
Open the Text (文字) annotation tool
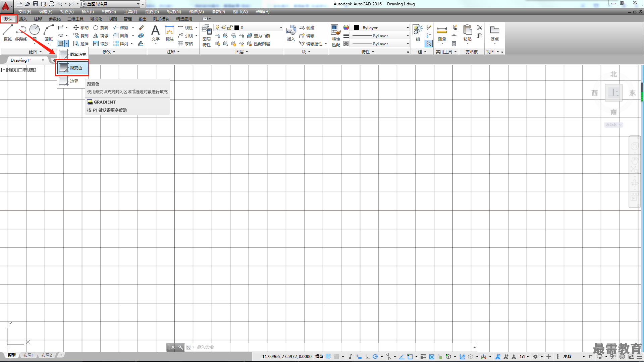click(155, 34)
